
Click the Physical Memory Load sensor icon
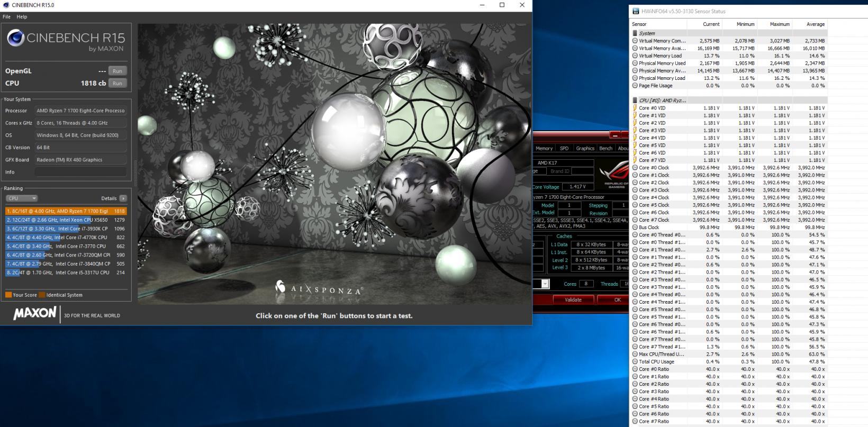click(x=635, y=78)
